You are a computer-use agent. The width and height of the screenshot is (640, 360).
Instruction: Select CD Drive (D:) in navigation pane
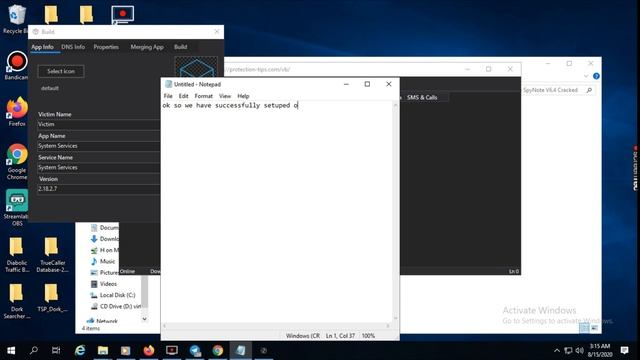(x=116, y=306)
